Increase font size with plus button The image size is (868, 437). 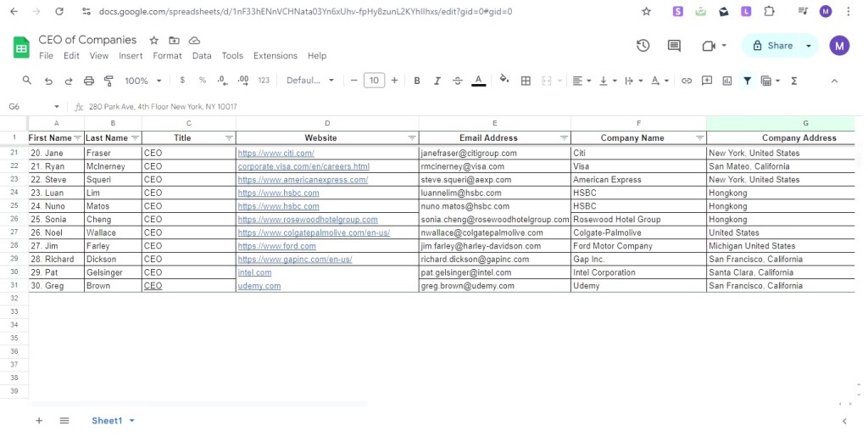(x=394, y=81)
